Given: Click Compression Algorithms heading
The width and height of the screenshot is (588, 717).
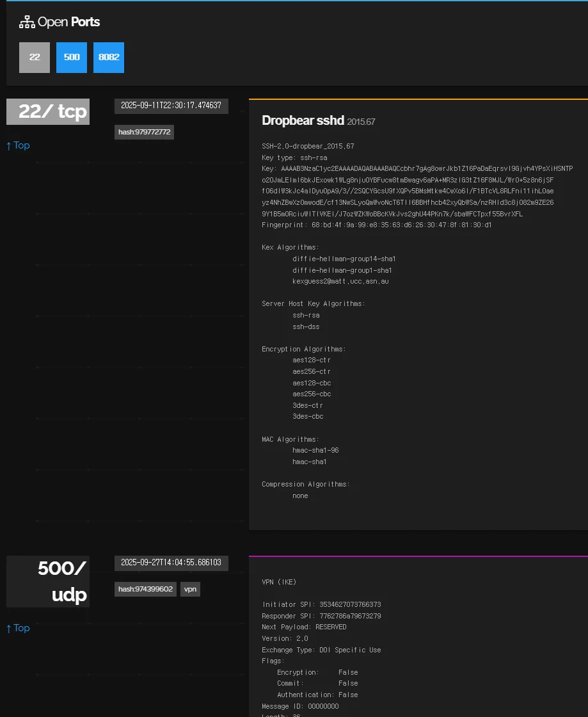Looking at the screenshot, I should coord(306,484).
